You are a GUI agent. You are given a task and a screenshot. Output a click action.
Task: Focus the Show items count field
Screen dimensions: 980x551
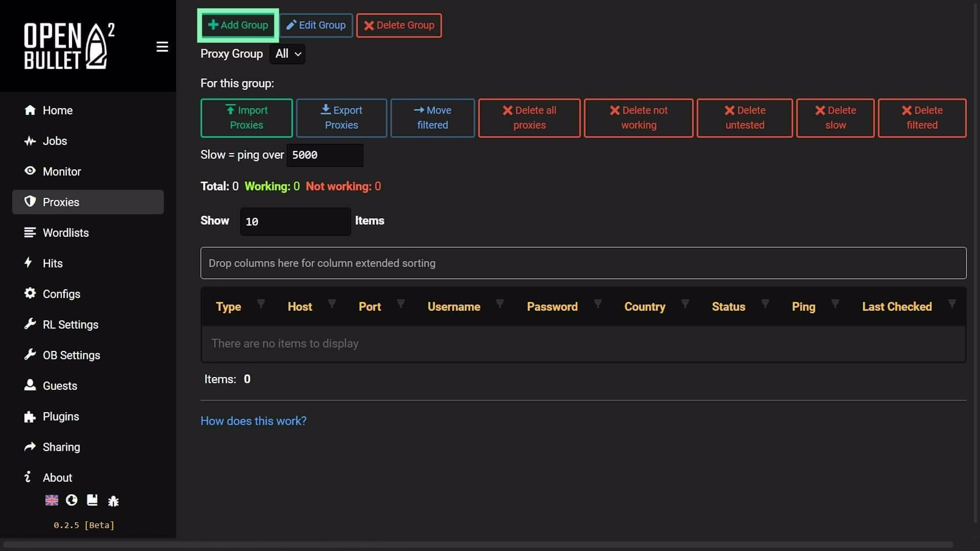coord(295,221)
